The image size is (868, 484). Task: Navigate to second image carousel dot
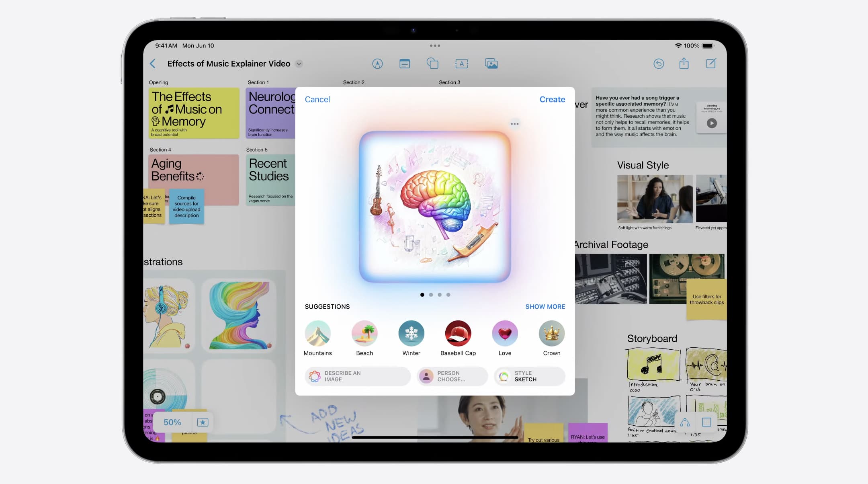pos(431,294)
